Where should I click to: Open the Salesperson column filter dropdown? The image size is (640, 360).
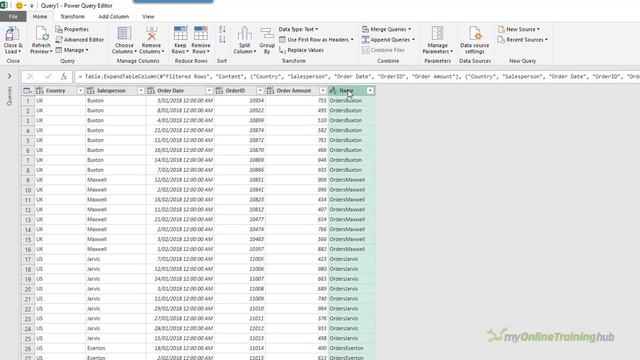point(140,91)
